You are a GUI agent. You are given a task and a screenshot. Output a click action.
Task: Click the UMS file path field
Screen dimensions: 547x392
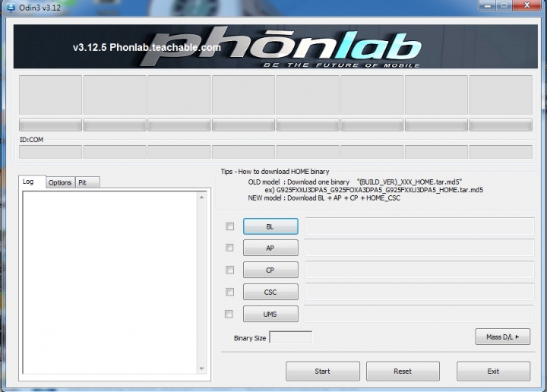419,314
